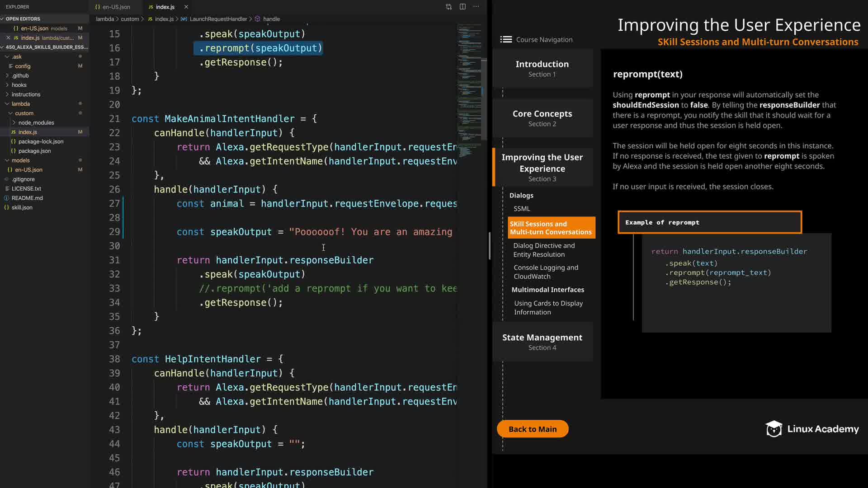Switch to the en-US.json editor tab
This screenshot has width=868, height=488.
point(116,7)
